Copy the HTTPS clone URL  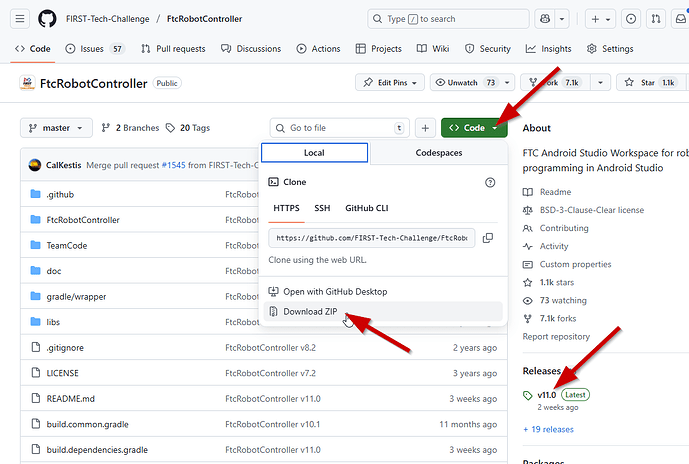(487, 238)
